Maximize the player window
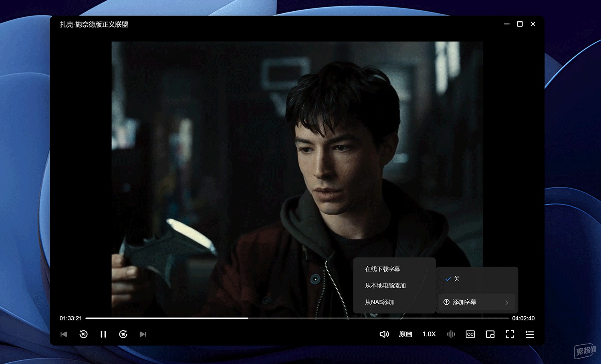 520,24
